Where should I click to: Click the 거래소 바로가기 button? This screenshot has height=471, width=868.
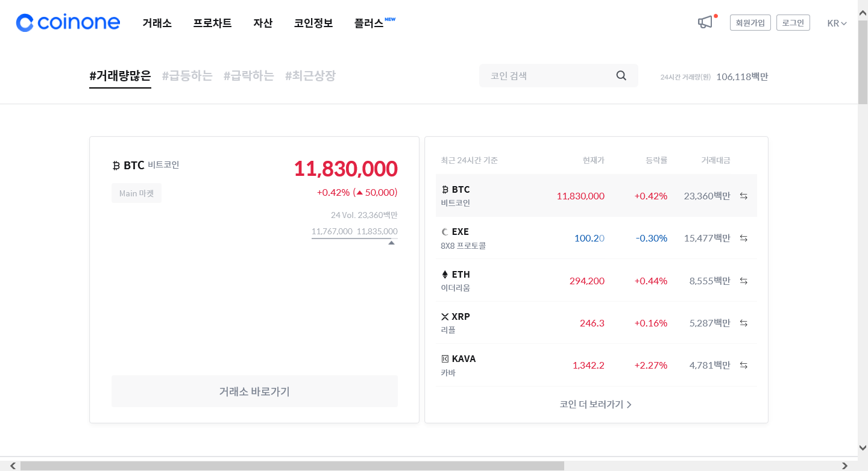click(x=254, y=391)
